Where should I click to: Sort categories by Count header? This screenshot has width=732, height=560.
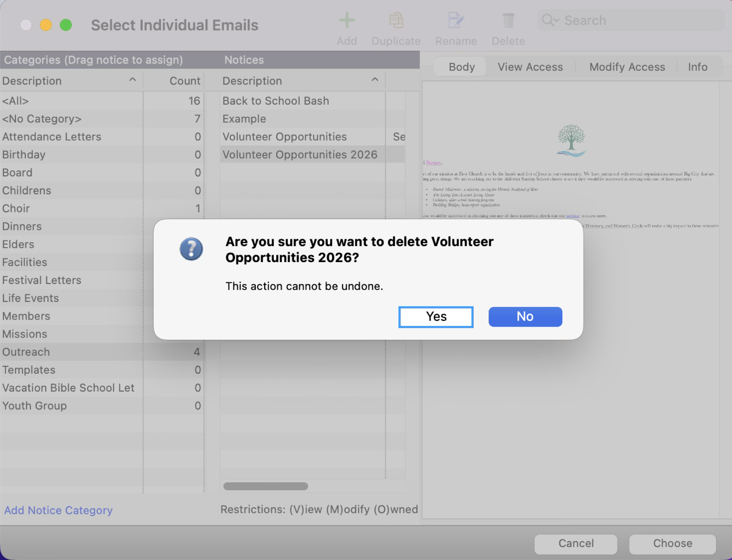coord(174,81)
